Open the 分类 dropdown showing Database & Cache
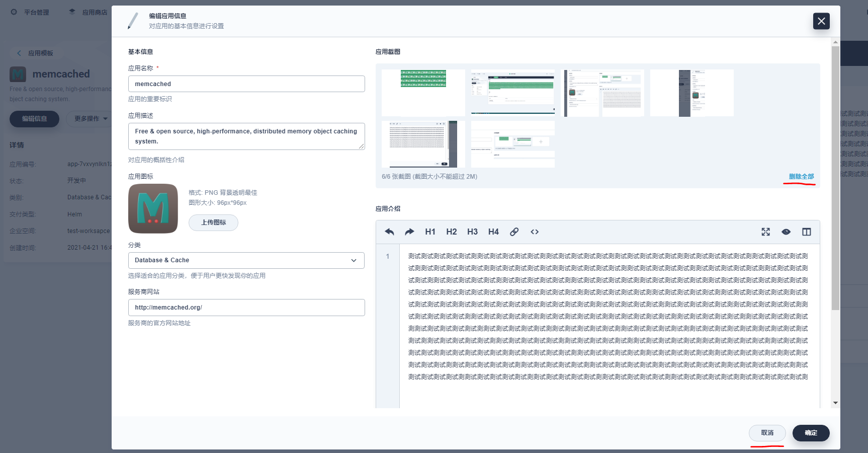The image size is (868, 453). click(246, 260)
